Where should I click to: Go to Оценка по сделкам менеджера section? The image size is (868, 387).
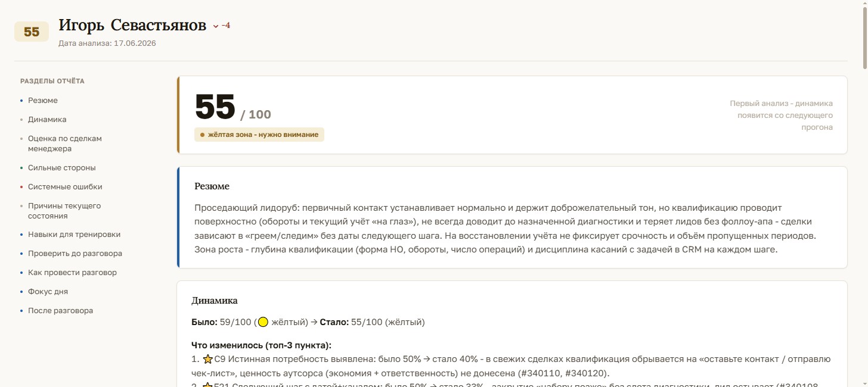click(x=65, y=143)
